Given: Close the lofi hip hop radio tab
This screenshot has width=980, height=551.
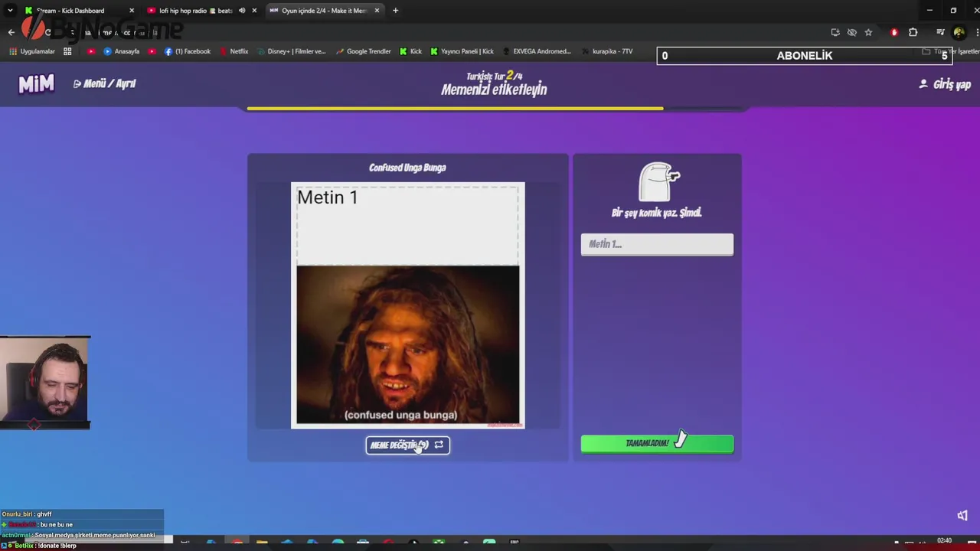Looking at the screenshot, I should pos(254,11).
